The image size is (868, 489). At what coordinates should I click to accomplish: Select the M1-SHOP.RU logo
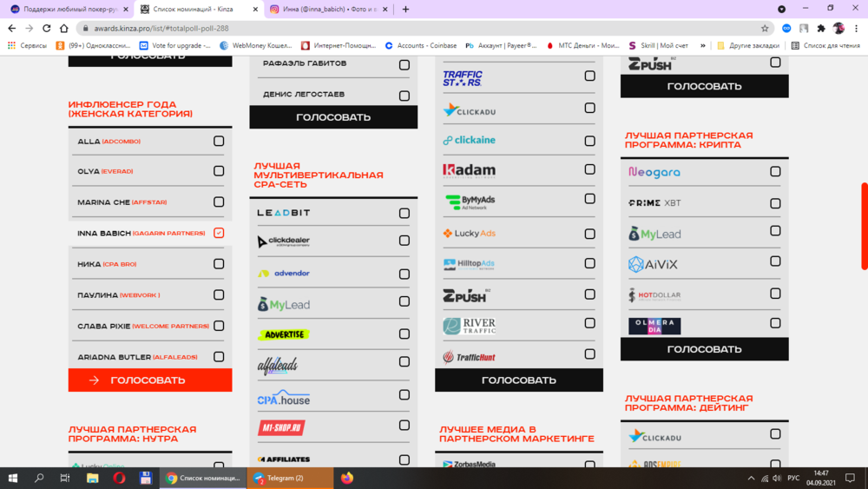point(281,427)
